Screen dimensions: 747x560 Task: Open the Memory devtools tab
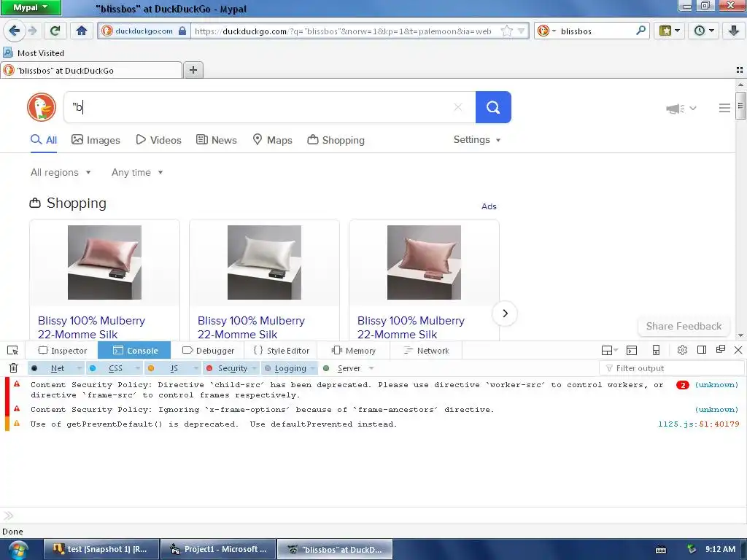[354, 351]
